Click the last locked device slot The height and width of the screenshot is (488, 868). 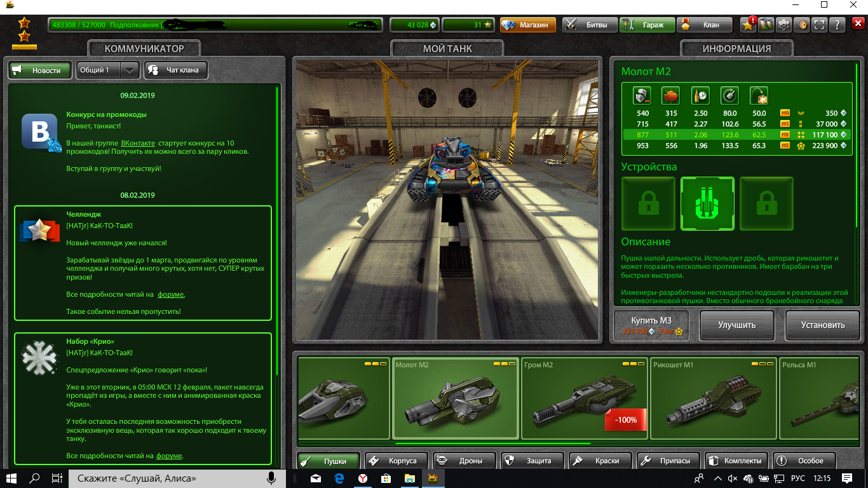click(766, 203)
